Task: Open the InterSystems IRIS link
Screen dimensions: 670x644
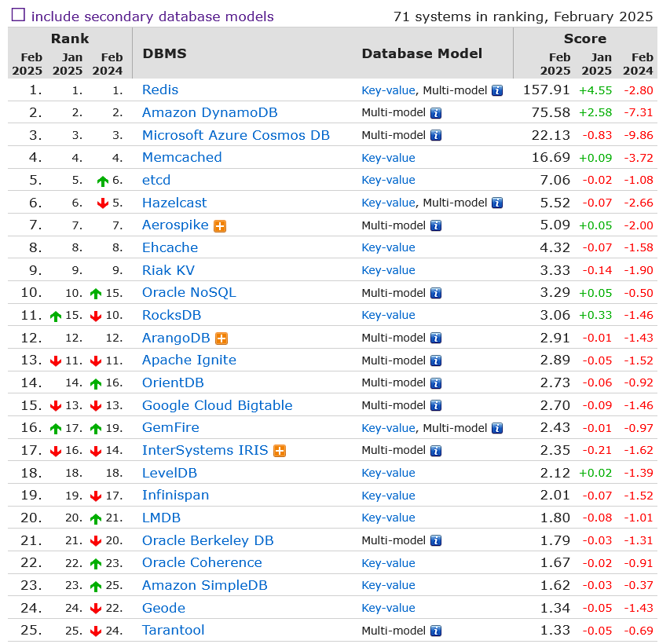Action: pyautogui.click(x=205, y=450)
